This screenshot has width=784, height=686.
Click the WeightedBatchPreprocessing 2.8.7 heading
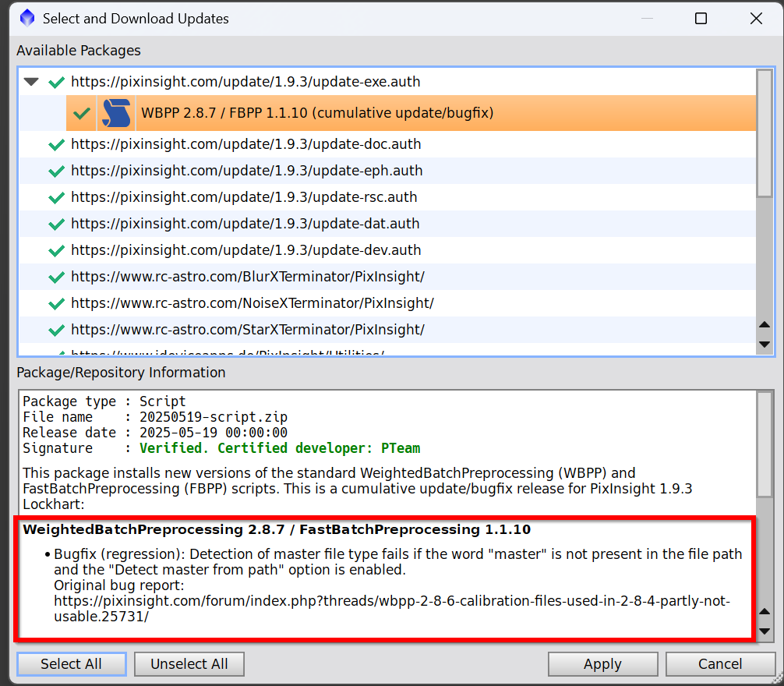pyautogui.click(x=277, y=529)
